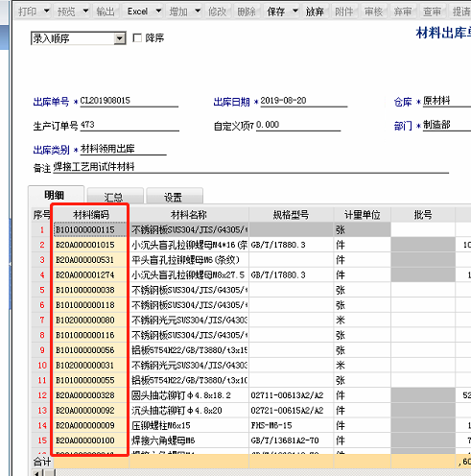Open the 增加 dropdown arrow
The image size is (471, 476).
198,12
